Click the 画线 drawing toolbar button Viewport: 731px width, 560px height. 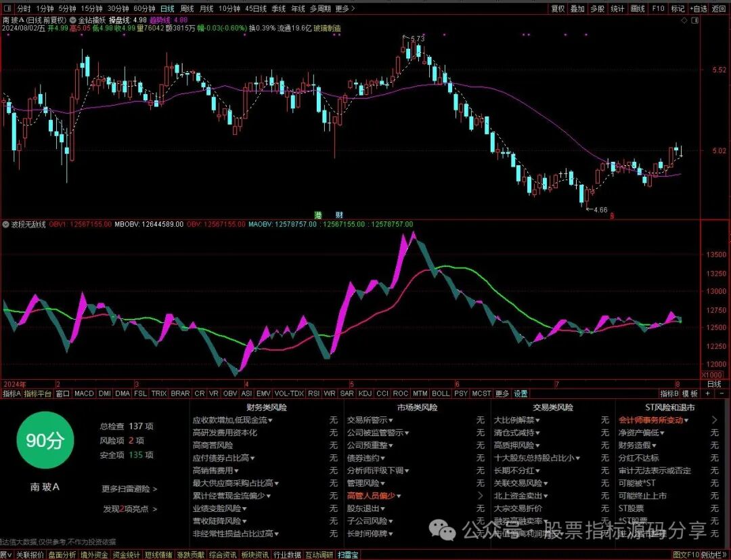tap(638, 8)
